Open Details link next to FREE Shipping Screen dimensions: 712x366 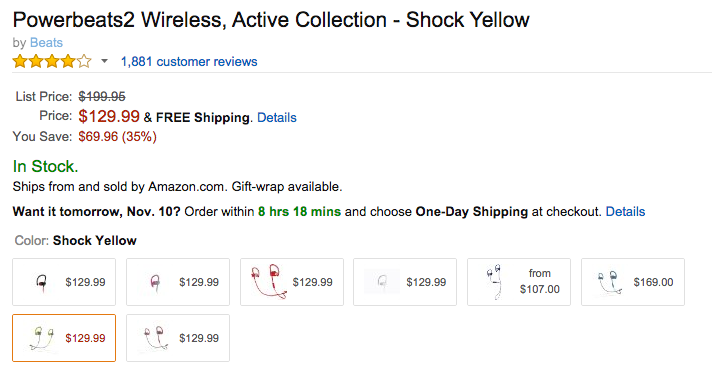pos(277,118)
